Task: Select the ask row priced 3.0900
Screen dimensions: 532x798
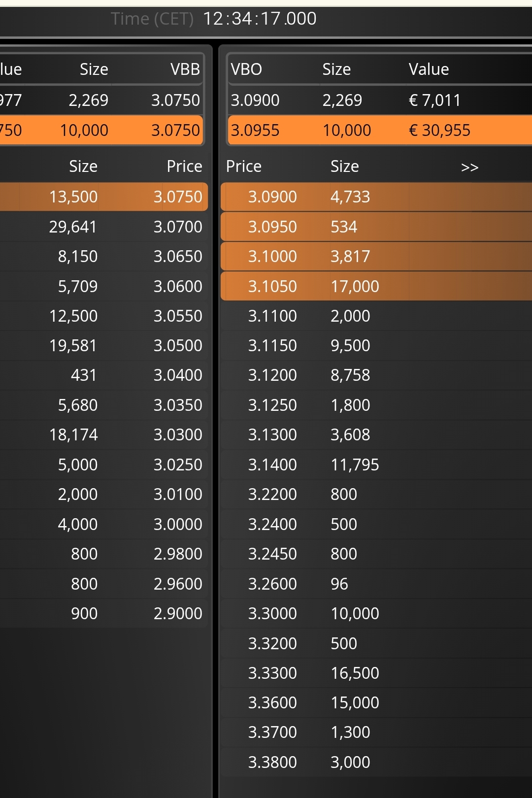Action: click(x=376, y=197)
